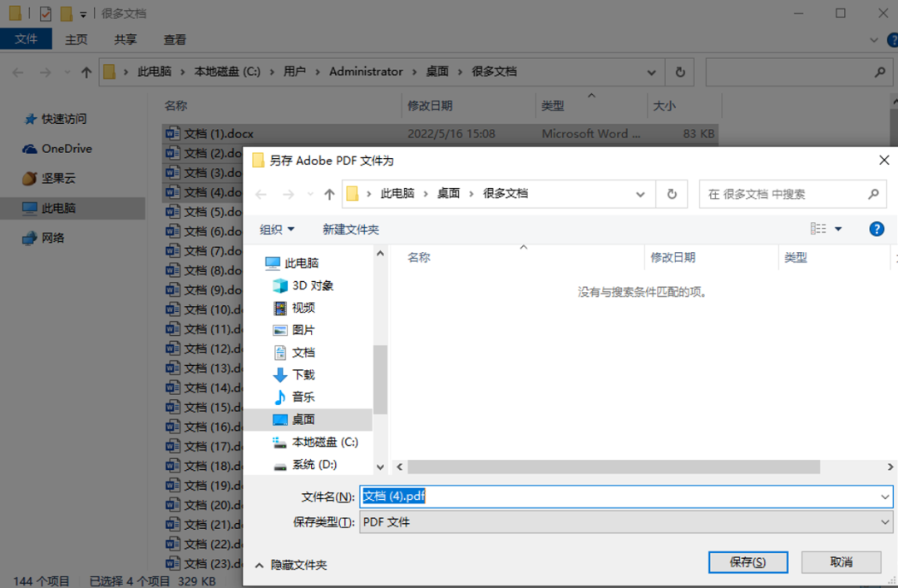Click the 取消 button

click(x=841, y=562)
